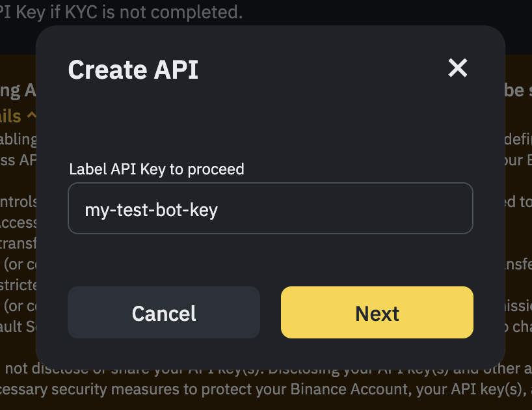Select the my-test-bot-key text input
The width and height of the screenshot is (532, 410).
point(271,208)
